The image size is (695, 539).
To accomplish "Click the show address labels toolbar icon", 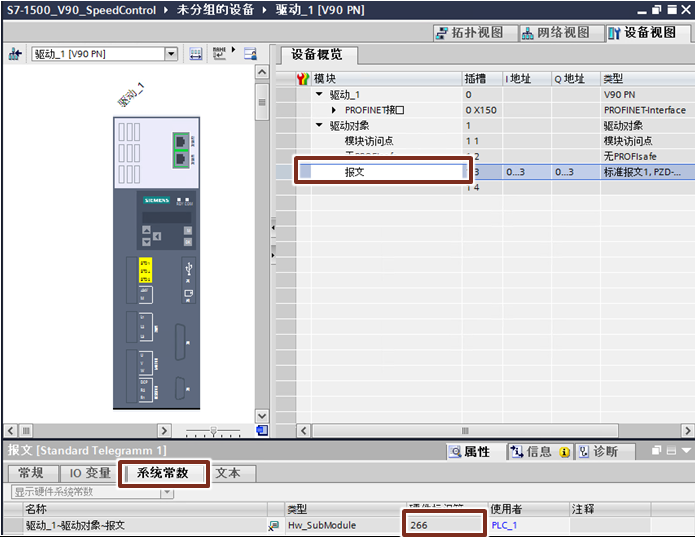I will [x=195, y=54].
